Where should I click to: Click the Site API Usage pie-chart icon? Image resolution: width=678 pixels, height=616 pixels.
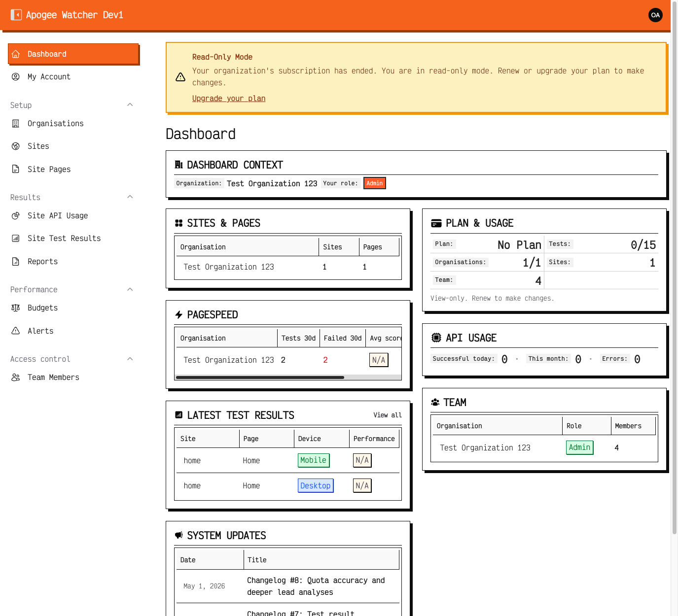coord(16,216)
